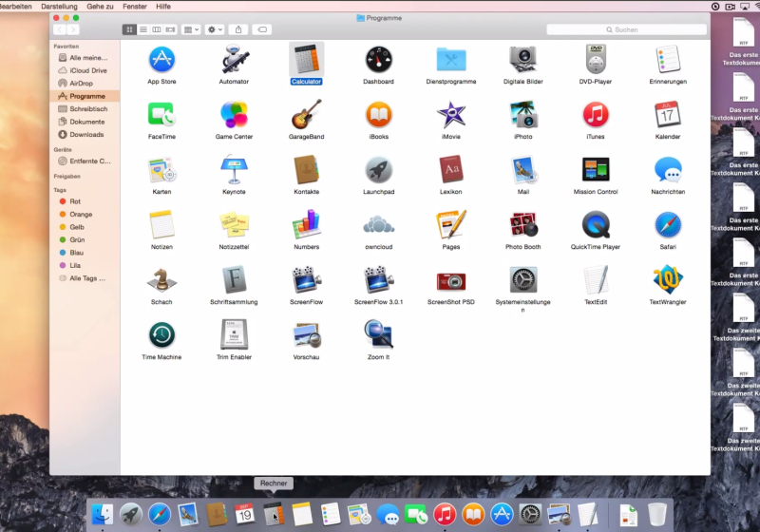Screen dimensions: 760x532
Task: Click the Suchen search field
Action: click(x=625, y=29)
